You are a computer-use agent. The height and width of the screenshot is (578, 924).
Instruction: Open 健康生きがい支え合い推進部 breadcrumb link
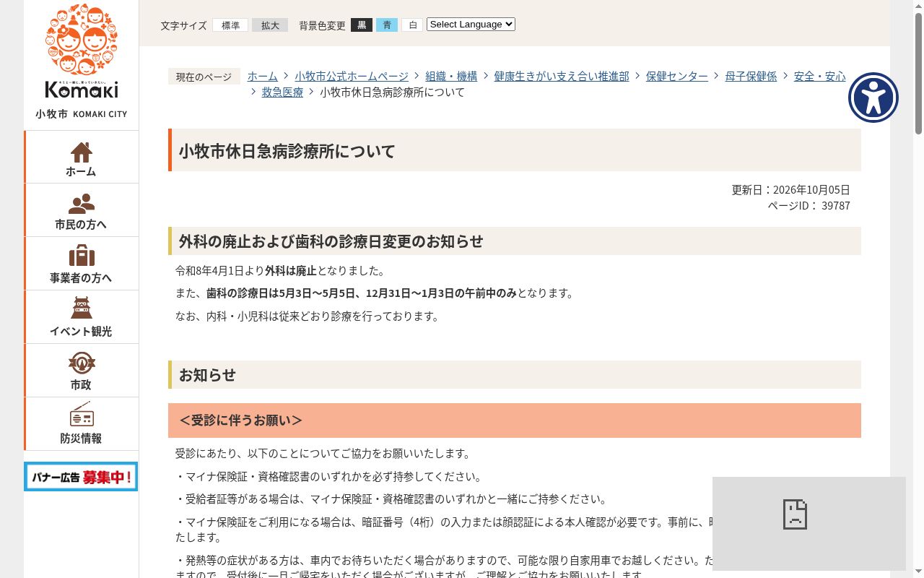click(x=562, y=76)
